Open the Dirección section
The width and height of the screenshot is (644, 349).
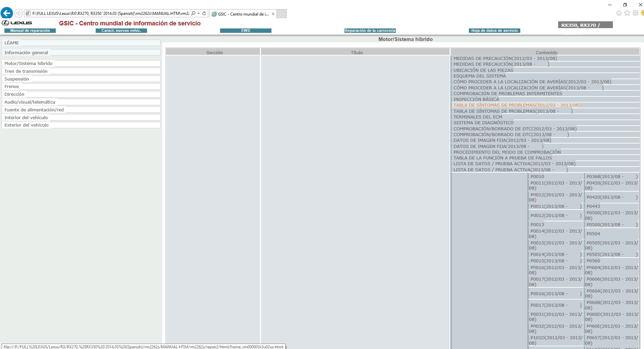(x=81, y=94)
